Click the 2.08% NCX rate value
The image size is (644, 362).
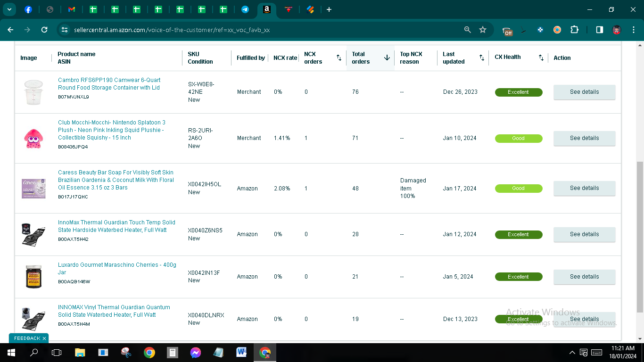[282, 189]
